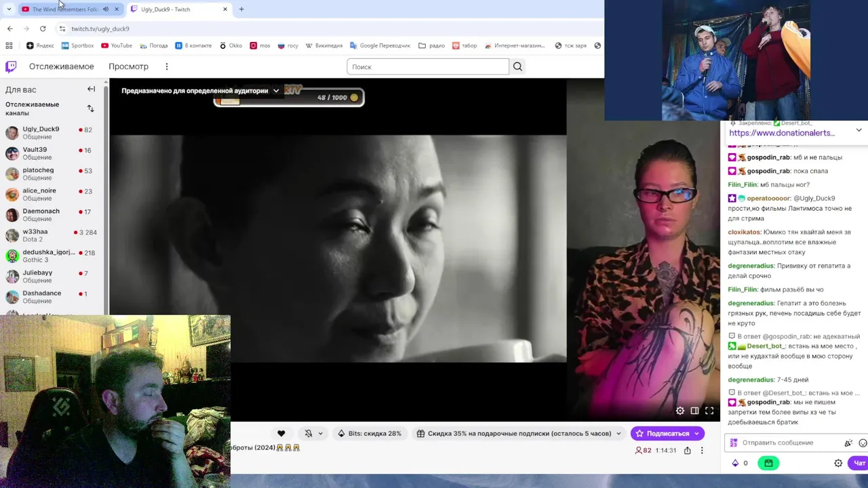Share the stream with the share icon
The image size is (868, 488).
tap(687, 450)
